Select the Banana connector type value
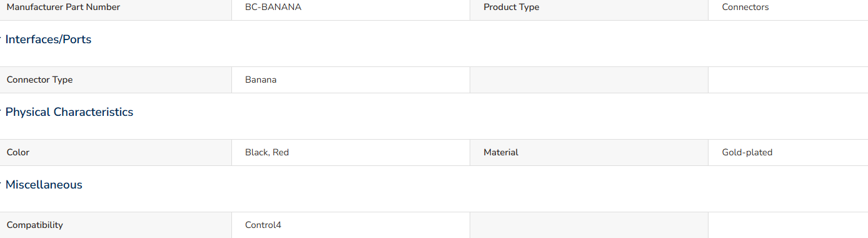 (x=261, y=80)
